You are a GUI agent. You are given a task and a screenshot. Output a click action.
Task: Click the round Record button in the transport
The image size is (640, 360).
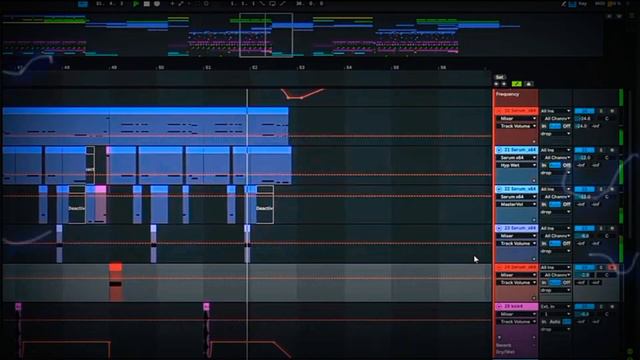pos(157,4)
